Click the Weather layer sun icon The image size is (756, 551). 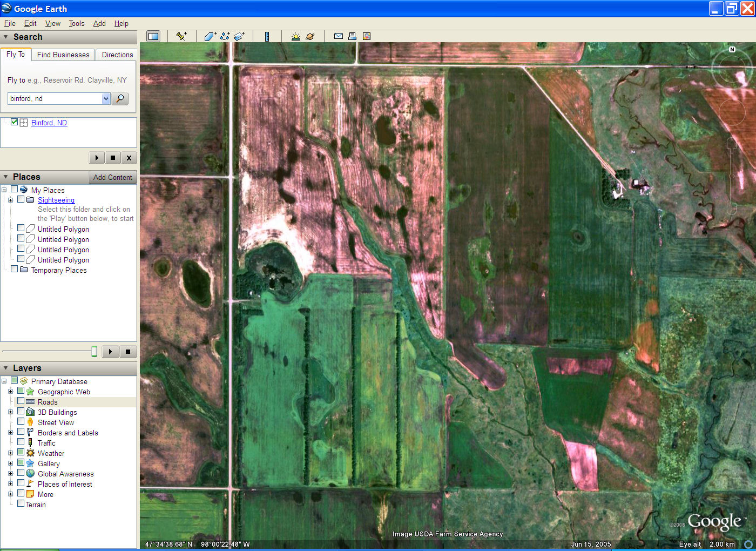(30, 453)
